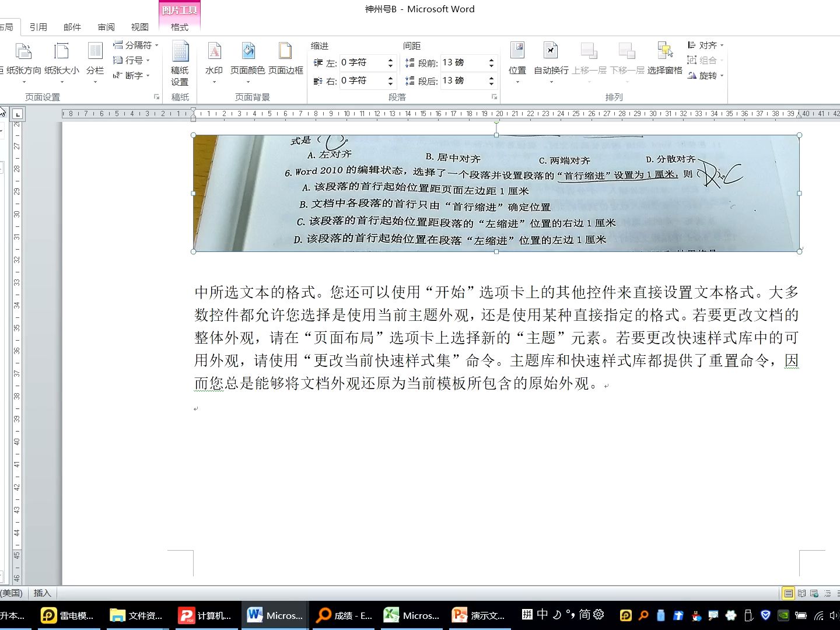Select the inserted exam photo image
The width and height of the screenshot is (840, 630).
coord(496,193)
